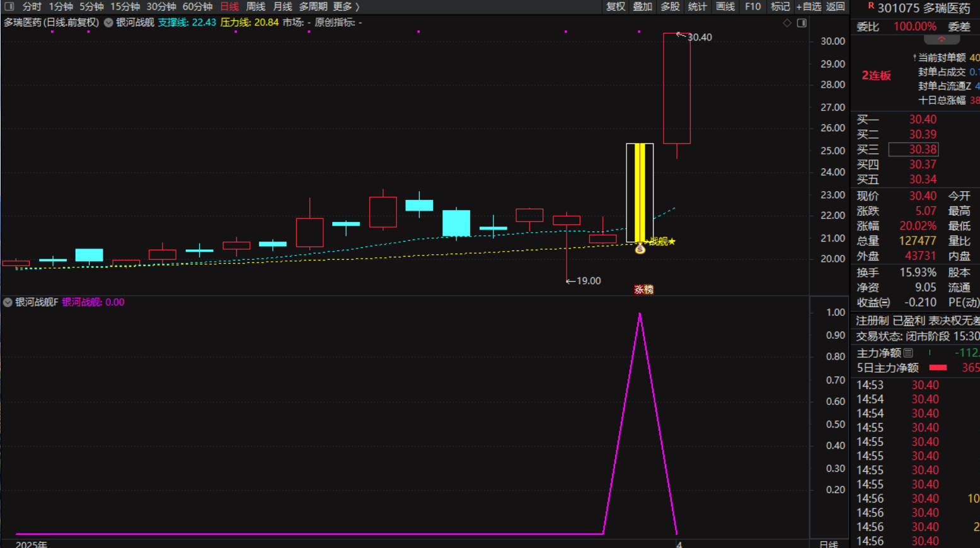Click the info icon before 当前封单额

pyautogui.click(x=914, y=58)
